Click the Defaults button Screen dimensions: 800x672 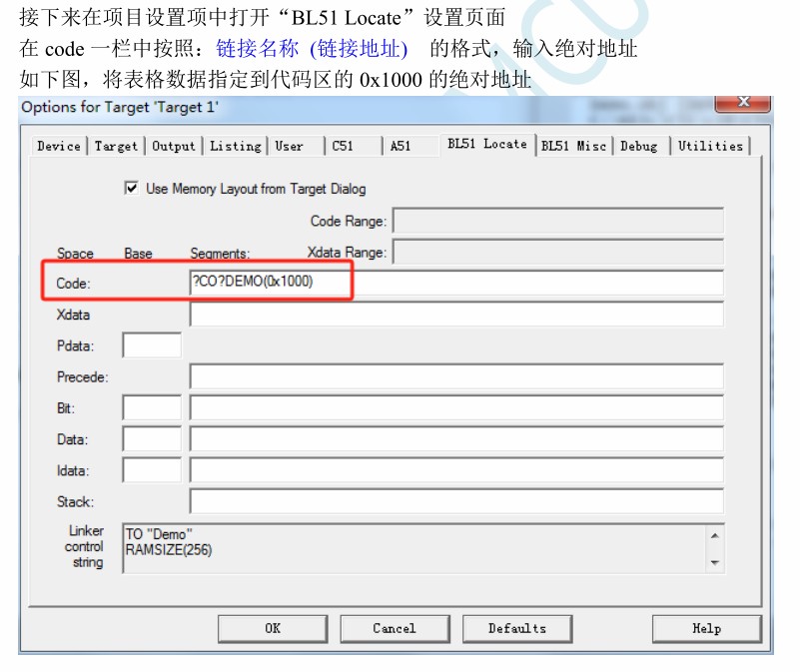point(517,629)
